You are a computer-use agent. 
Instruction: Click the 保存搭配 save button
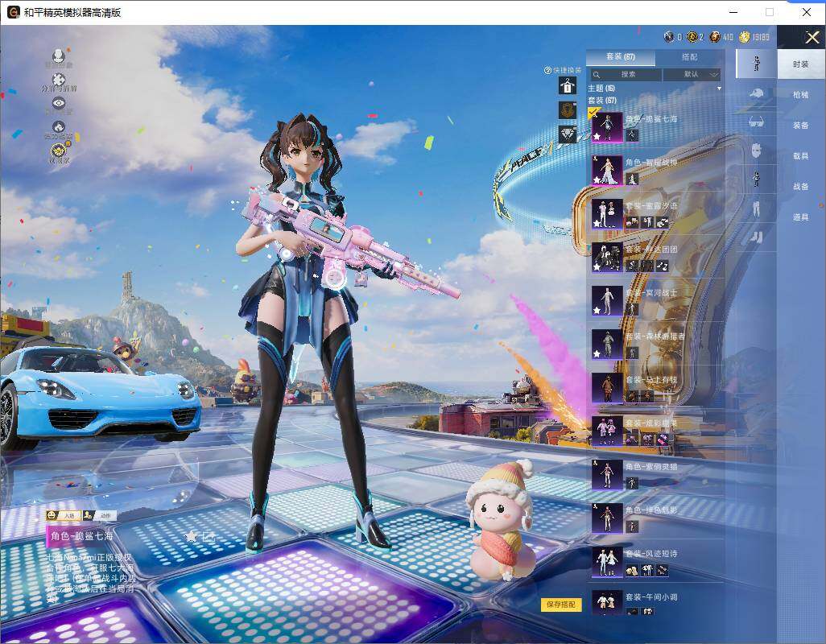point(560,605)
